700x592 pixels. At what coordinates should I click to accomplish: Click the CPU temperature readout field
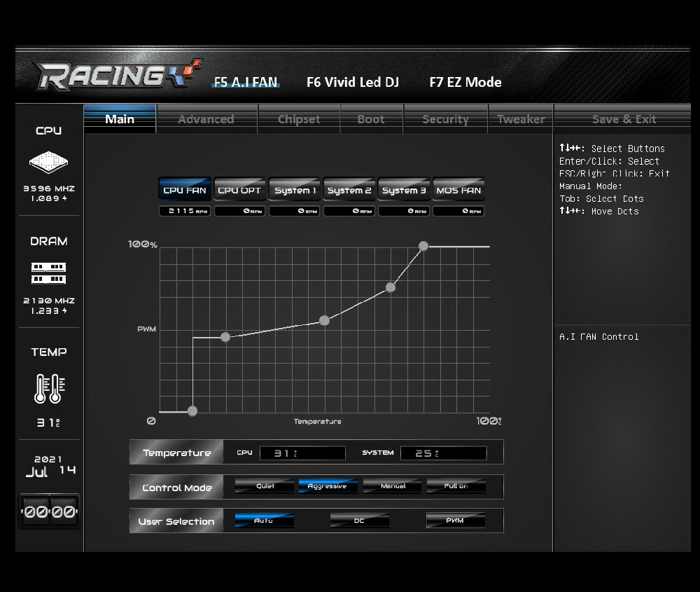click(302, 453)
